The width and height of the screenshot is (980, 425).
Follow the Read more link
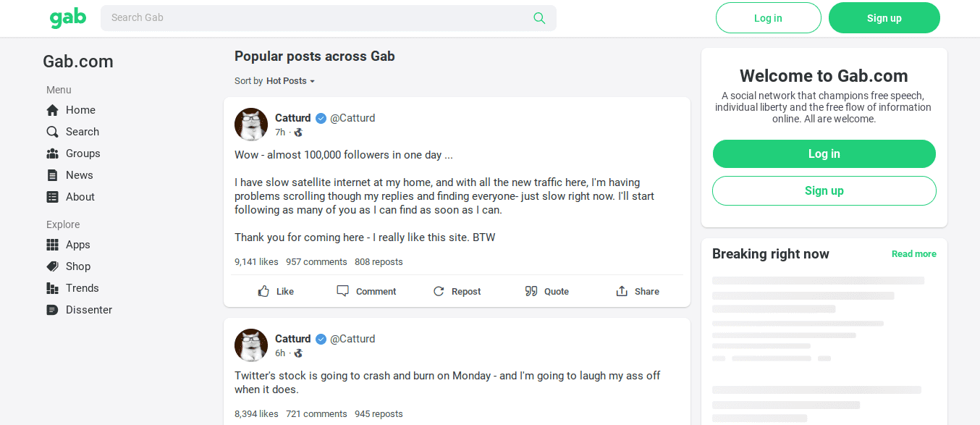coord(913,254)
